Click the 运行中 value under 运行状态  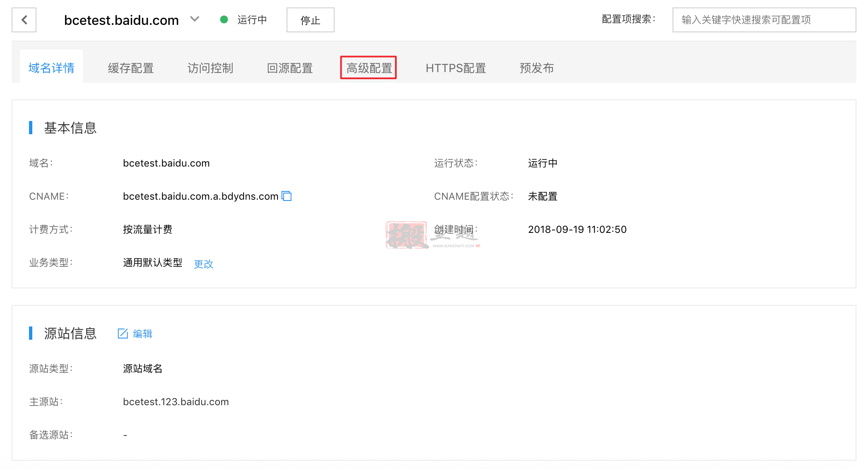tap(542, 163)
